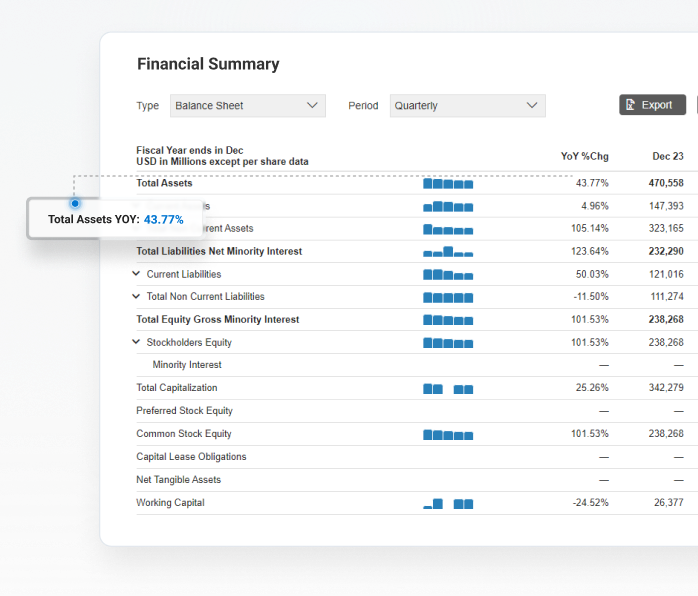Screen dimensions: 698x596
Task: Click the Total Liabilities Net Minority sparkline
Action: [448, 252]
